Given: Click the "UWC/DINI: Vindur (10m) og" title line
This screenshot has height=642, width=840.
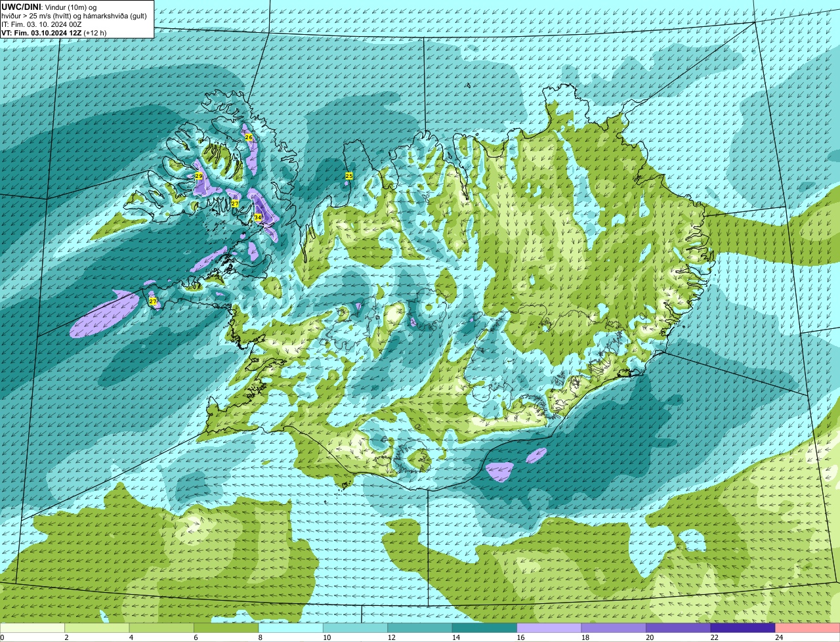Looking at the screenshot, I should click(x=49, y=7).
